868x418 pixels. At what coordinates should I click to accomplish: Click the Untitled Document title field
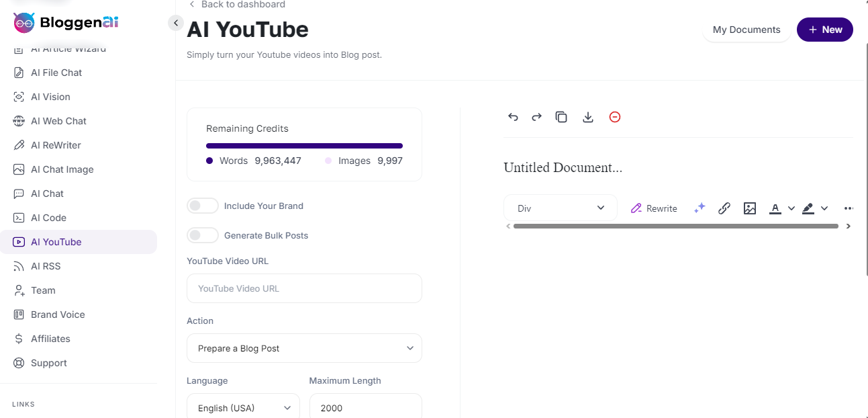pos(563,167)
